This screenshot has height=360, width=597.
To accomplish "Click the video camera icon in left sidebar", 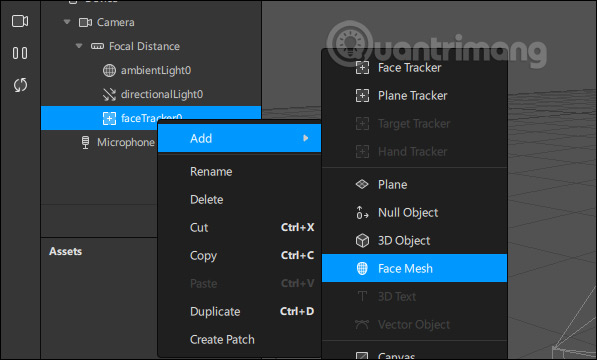I will (20, 21).
